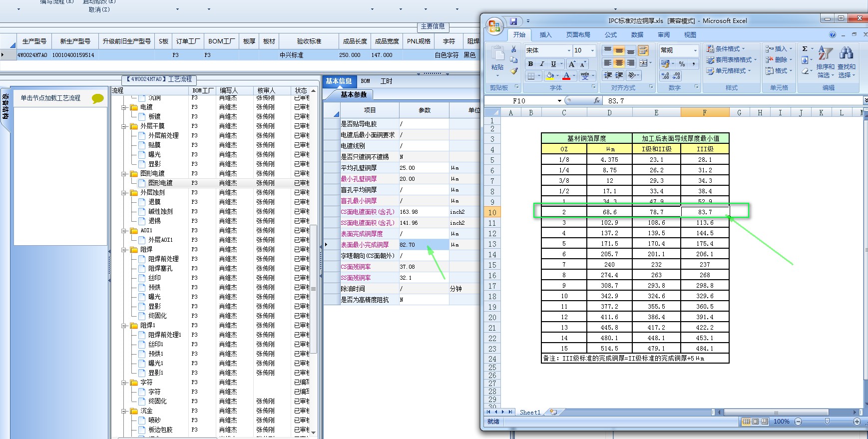Pick the yellow fill color button
This screenshot has width=868, height=439.
549,76
